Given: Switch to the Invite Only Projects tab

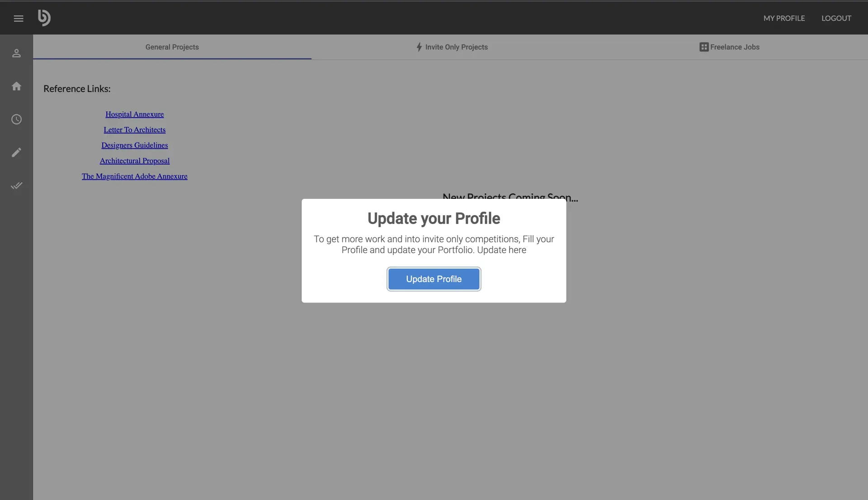Looking at the screenshot, I should coord(457,47).
